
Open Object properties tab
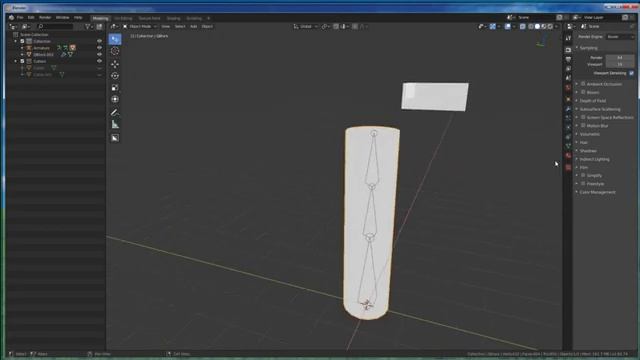568,99
